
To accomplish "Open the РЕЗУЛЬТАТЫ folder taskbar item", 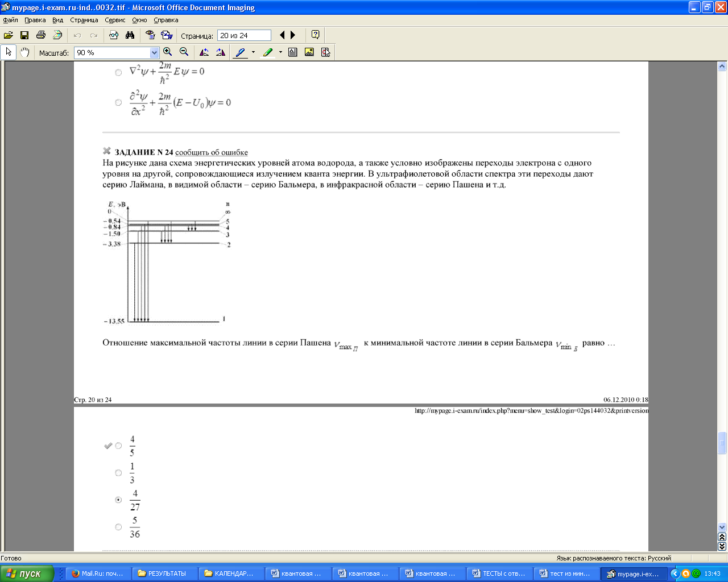I will click(166, 573).
